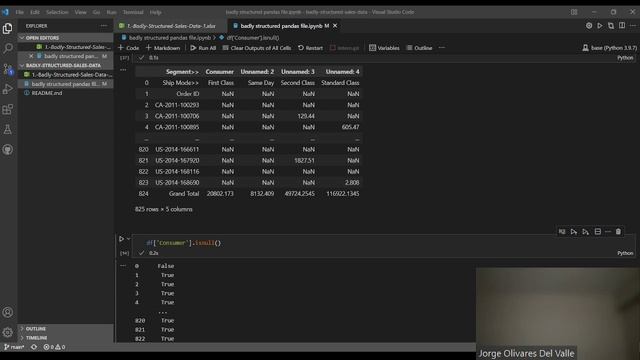Open notebook Outline from toolbar
The image size is (640, 360).
click(x=419, y=48)
